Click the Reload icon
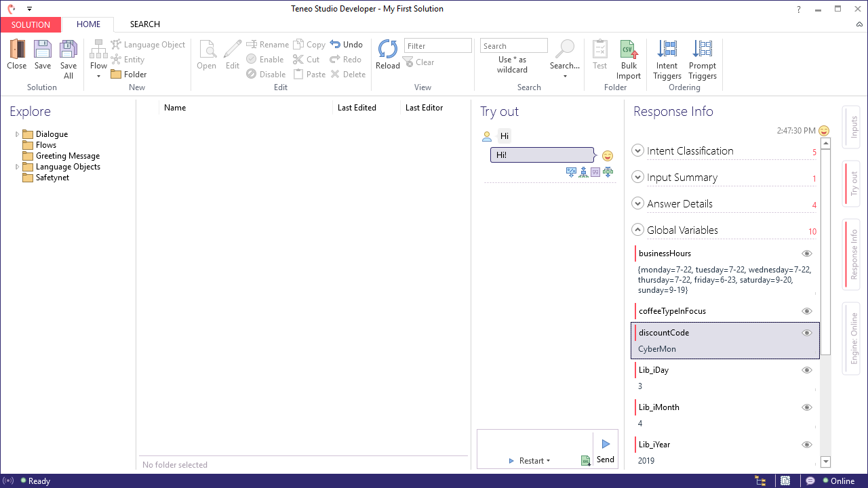868x488 pixels. tap(388, 49)
